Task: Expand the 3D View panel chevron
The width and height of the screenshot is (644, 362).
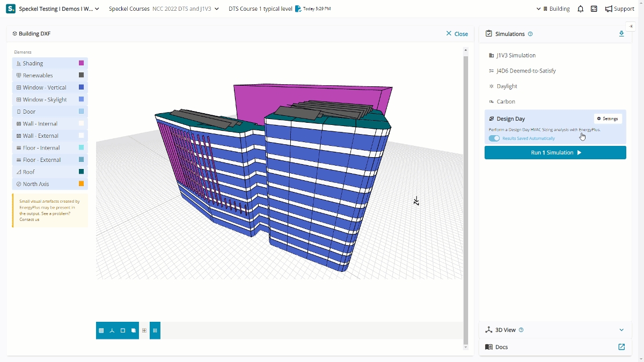Action: [x=621, y=330]
